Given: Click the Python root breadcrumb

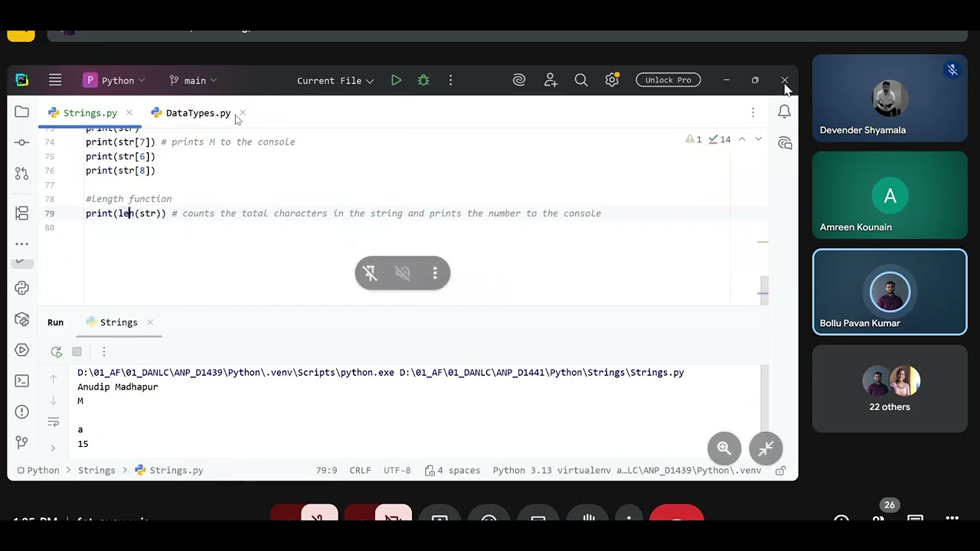Looking at the screenshot, I should tap(38, 471).
